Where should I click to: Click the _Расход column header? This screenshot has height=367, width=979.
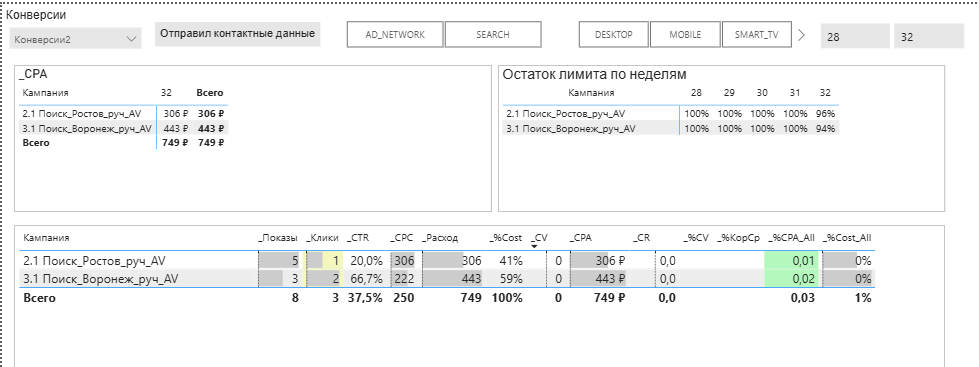click(x=440, y=238)
